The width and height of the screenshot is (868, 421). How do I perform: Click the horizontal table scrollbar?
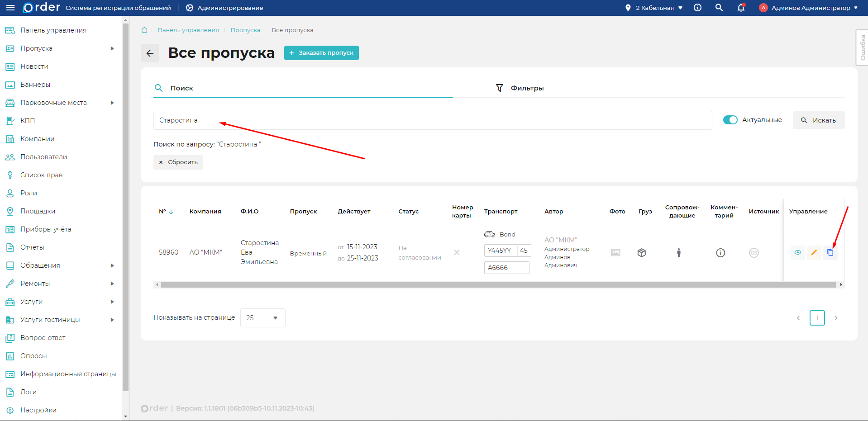coord(498,284)
